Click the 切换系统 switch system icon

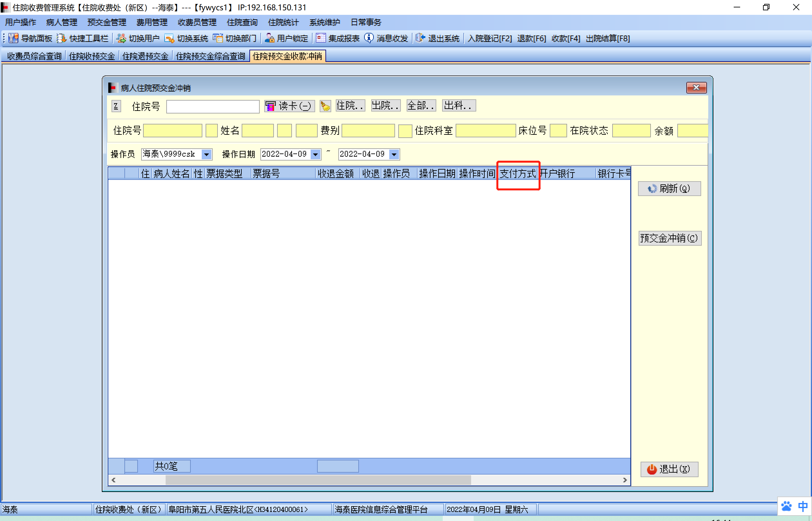tap(169, 38)
